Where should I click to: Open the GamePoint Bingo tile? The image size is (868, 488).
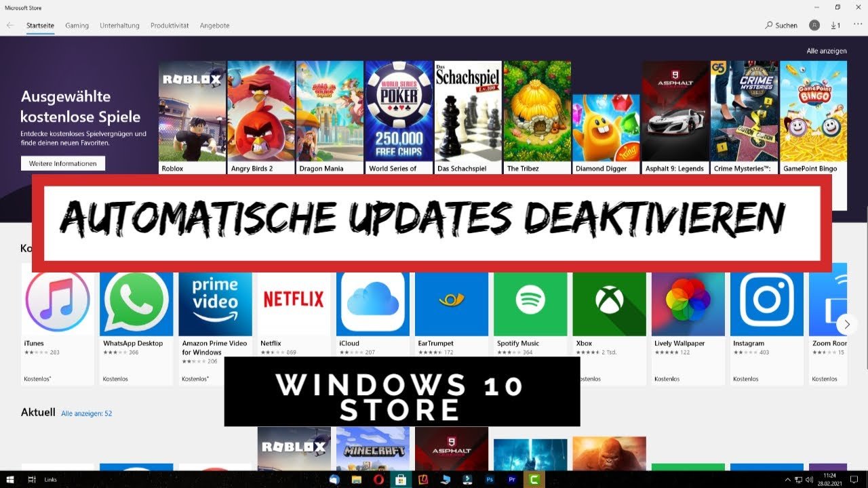[813, 117]
